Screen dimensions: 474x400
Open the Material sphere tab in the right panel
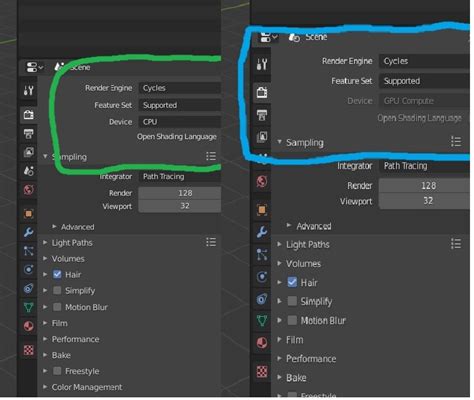pos(262,343)
